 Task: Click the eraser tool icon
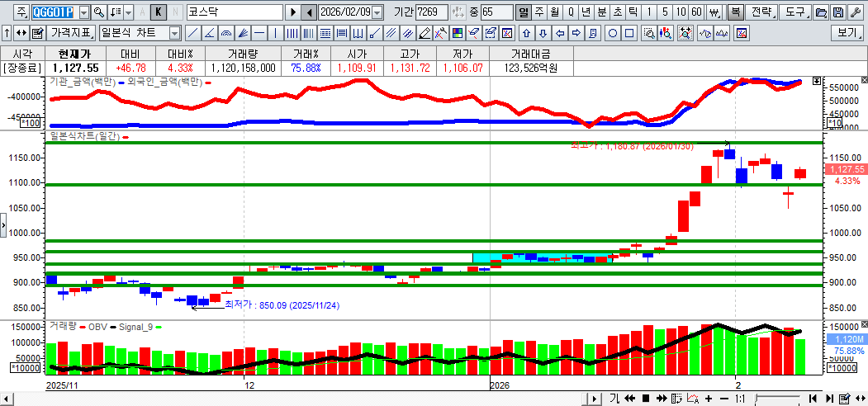[424, 33]
